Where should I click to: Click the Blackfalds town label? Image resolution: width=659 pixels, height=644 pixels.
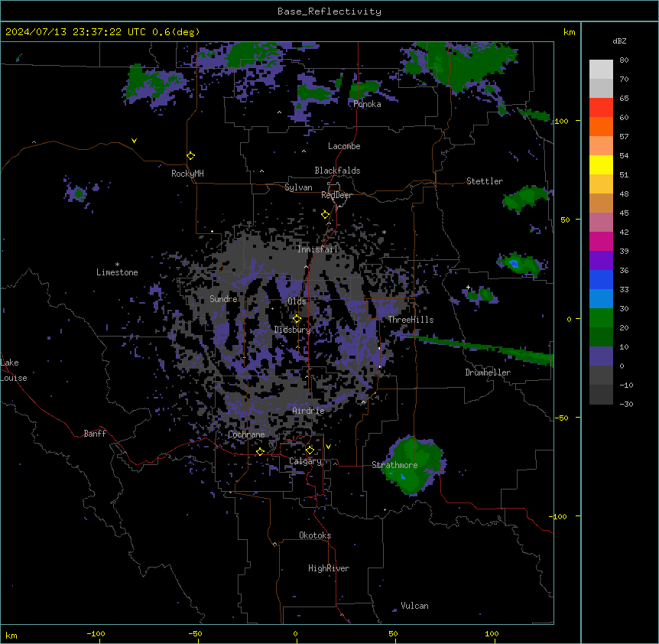(x=337, y=171)
